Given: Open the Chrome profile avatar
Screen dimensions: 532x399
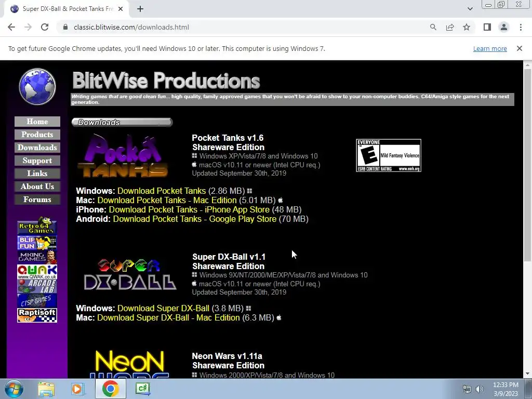Looking at the screenshot, I should (504, 27).
